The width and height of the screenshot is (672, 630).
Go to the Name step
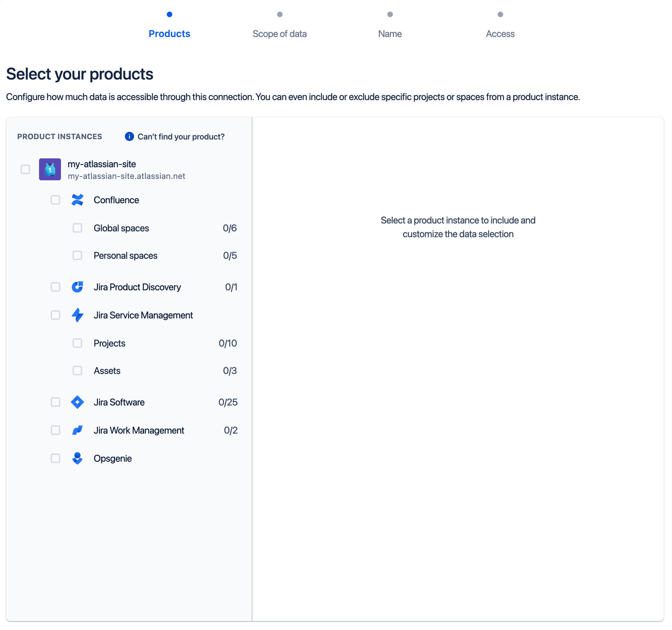pyautogui.click(x=390, y=34)
